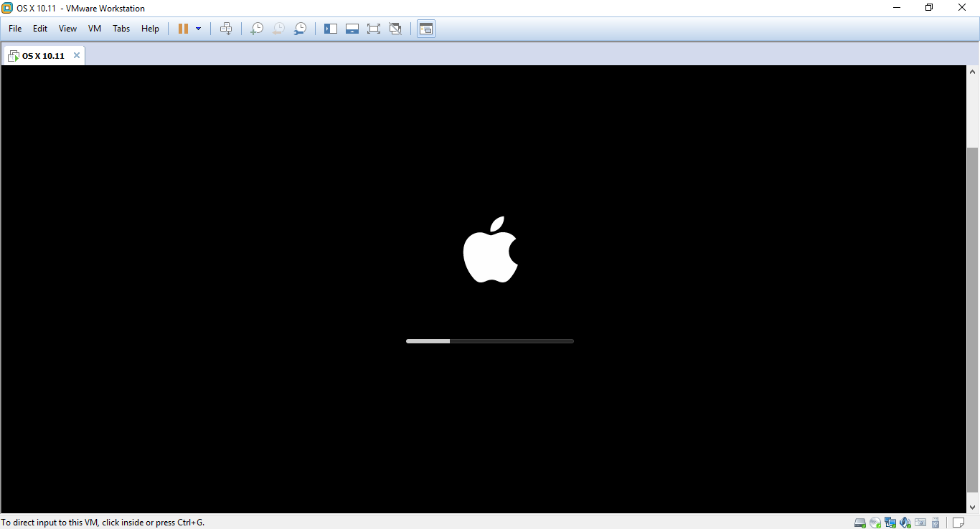Click the scroll up arrow
Image resolution: width=980 pixels, height=529 pixels.
click(973, 72)
